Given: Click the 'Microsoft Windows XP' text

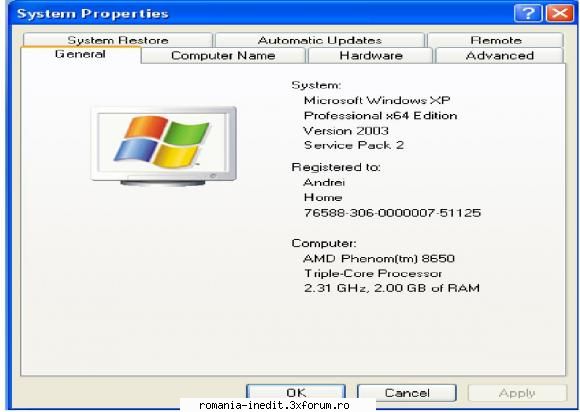Looking at the screenshot, I should [377, 100].
